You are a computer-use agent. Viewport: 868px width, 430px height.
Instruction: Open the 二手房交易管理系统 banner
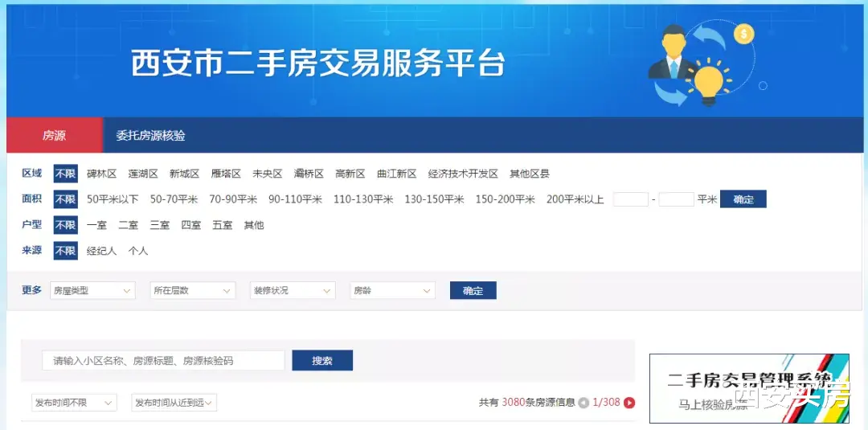click(749, 388)
